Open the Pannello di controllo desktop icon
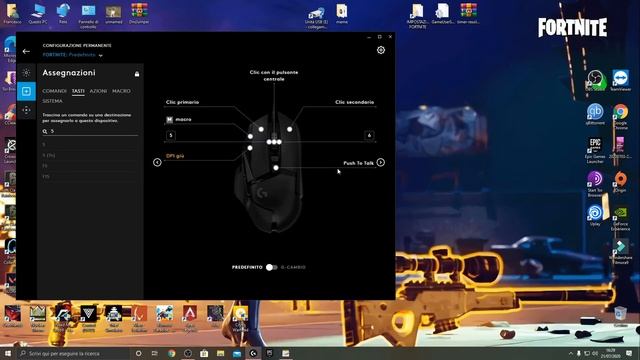Screen dimensions: 640x360 click(88, 16)
